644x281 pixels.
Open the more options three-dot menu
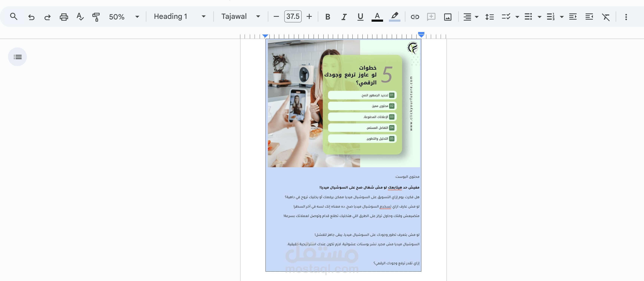626,17
